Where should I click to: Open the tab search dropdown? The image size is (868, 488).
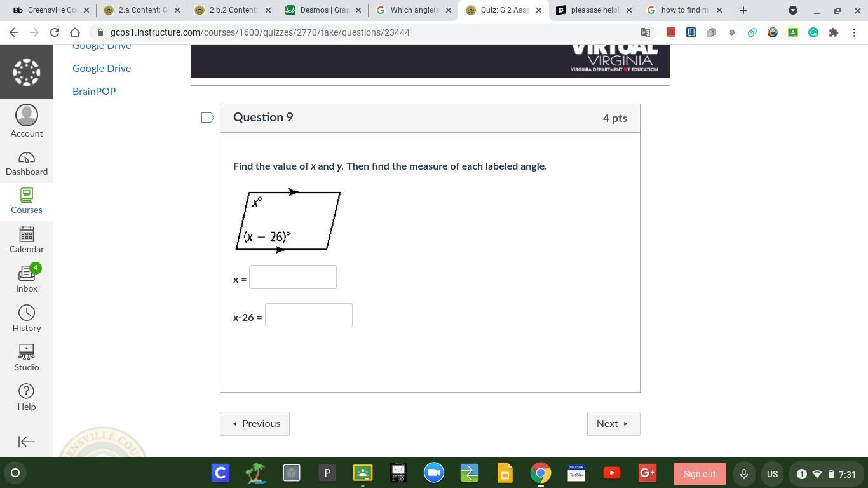click(793, 10)
